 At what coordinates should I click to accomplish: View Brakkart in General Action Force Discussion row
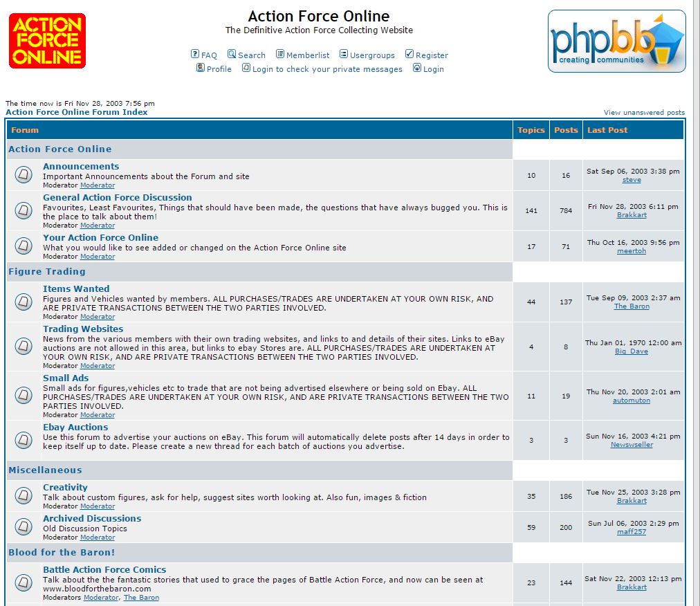632,215
